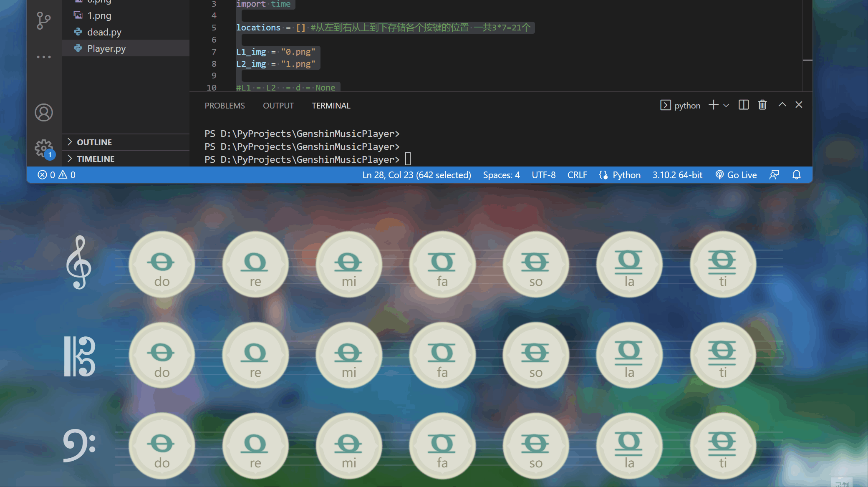Kill terminal with trash icon
The width and height of the screenshot is (868, 487).
(762, 105)
